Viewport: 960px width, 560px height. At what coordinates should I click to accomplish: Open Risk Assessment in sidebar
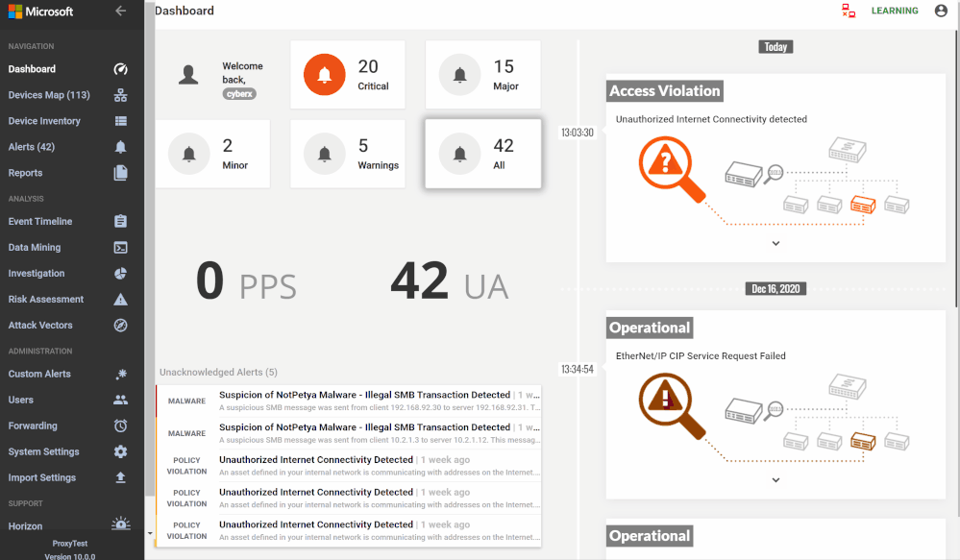[x=46, y=300]
